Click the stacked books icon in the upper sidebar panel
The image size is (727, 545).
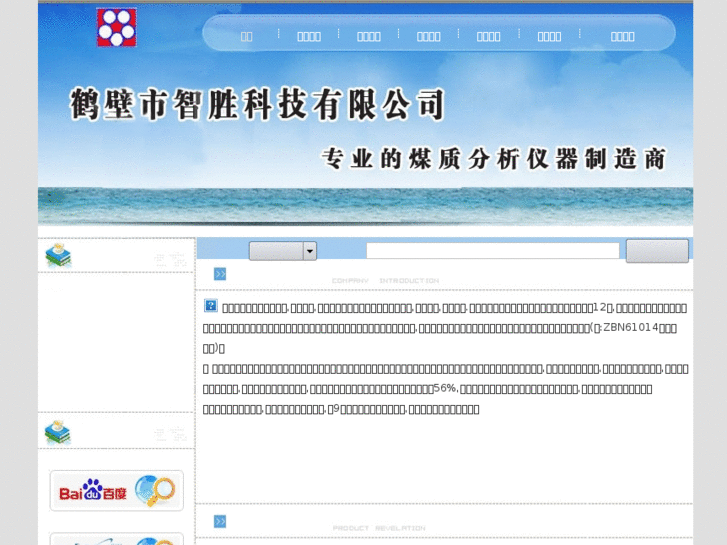click(x=58, y=256)
